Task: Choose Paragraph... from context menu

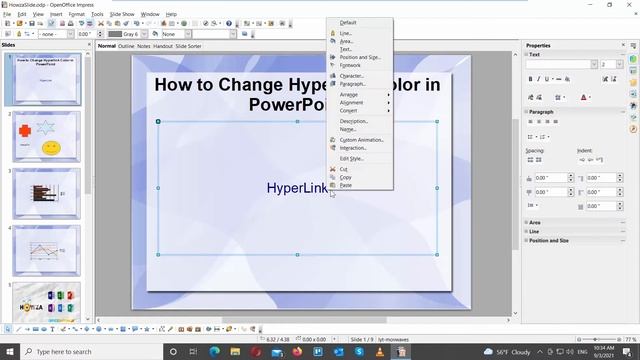Action: tap(360, 84)
